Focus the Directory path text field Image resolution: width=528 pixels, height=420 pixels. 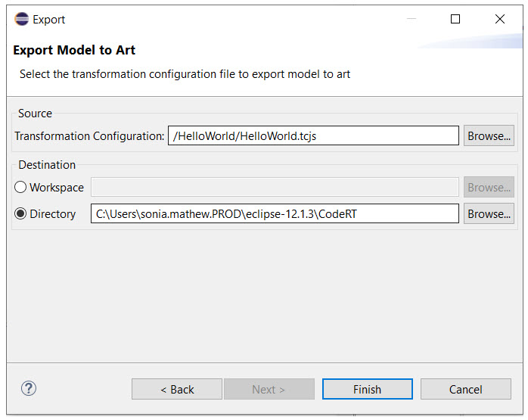click(x=275, y=213)
